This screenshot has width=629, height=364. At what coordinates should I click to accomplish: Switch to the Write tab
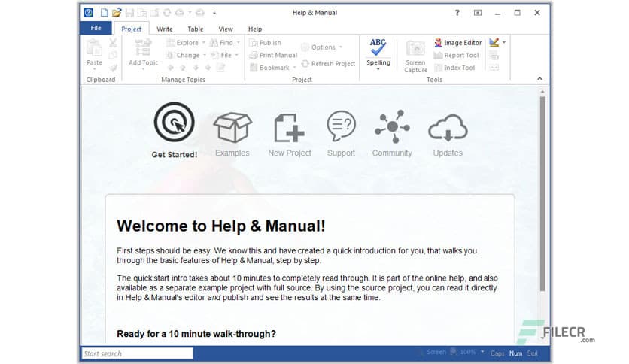(x=165, y=29)
